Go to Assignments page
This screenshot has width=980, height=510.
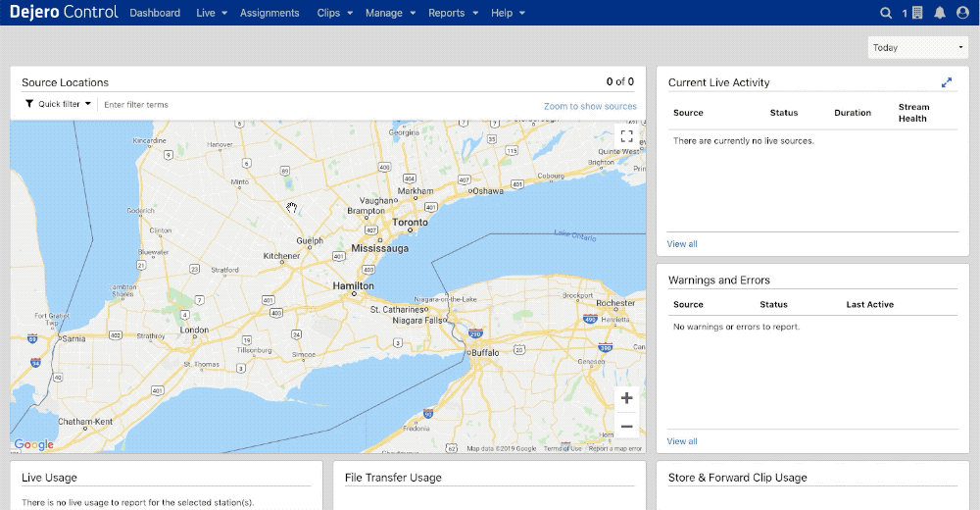[269, 13]
